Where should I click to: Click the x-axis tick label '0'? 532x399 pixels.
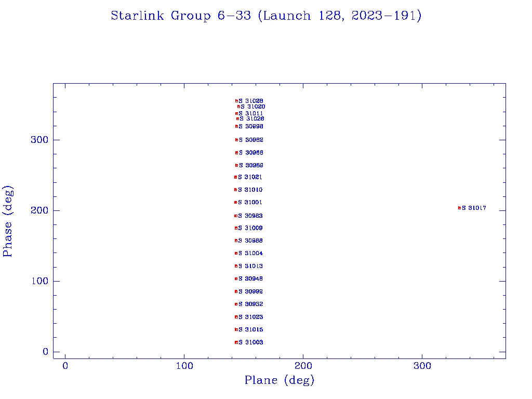click(x=65, y=366)
